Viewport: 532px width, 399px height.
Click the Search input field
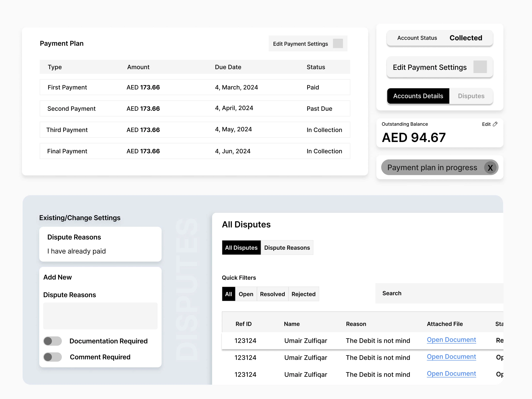(439, 293)
